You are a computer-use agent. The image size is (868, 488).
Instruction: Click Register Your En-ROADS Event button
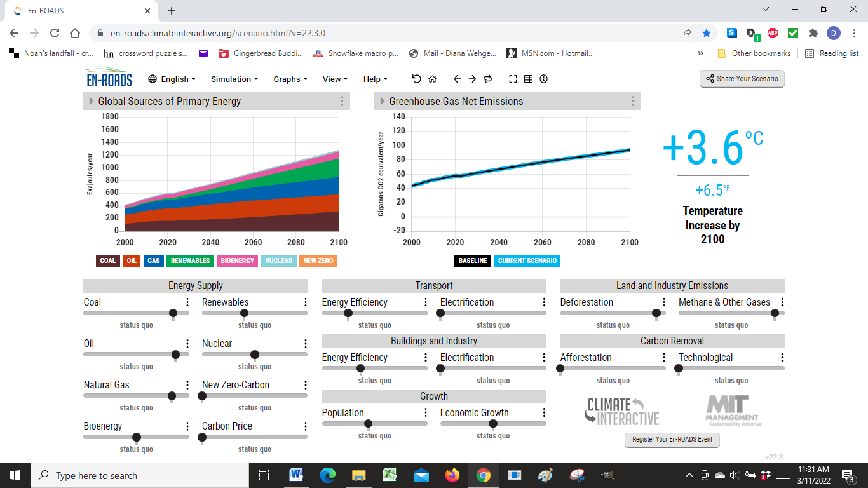click(x=672, y=439)
